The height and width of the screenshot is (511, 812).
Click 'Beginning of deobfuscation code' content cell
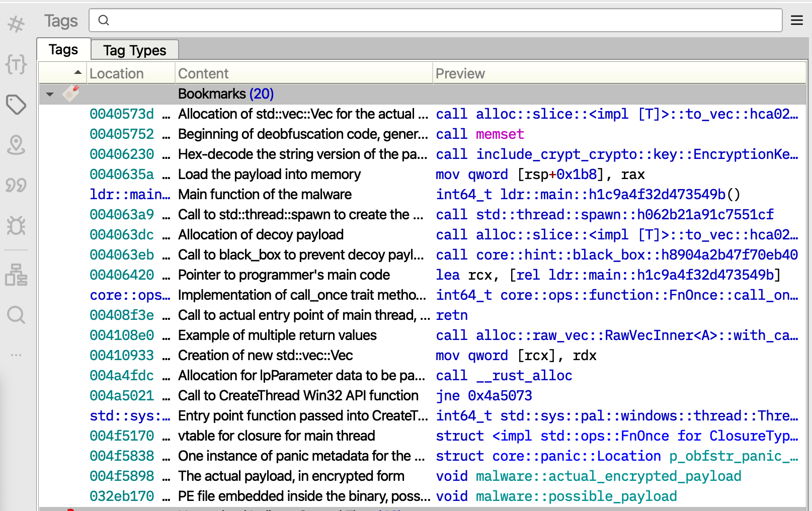[x=303, y=134]
